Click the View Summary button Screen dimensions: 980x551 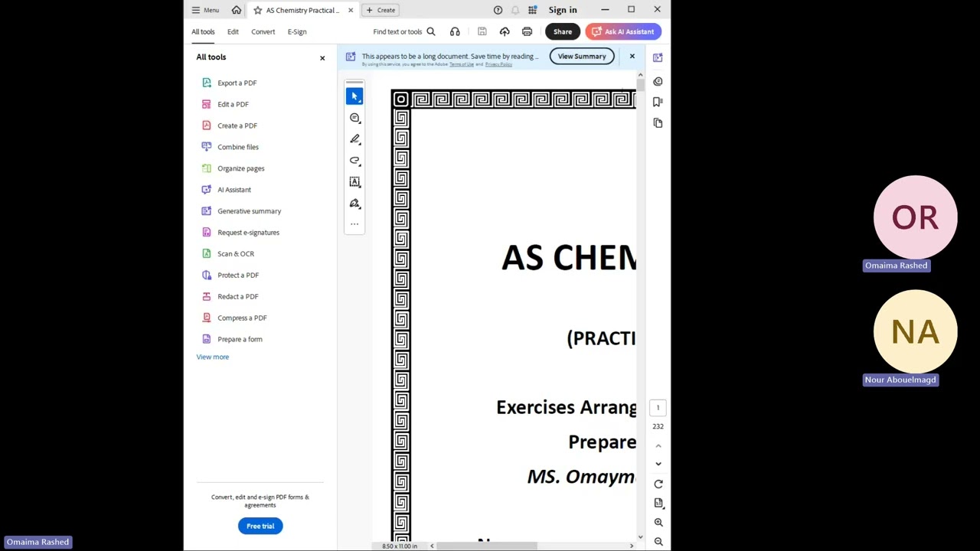[x=582, y=56]
